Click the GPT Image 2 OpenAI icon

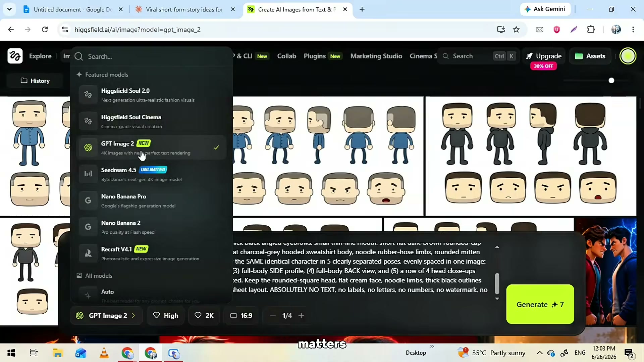[88, 148]
